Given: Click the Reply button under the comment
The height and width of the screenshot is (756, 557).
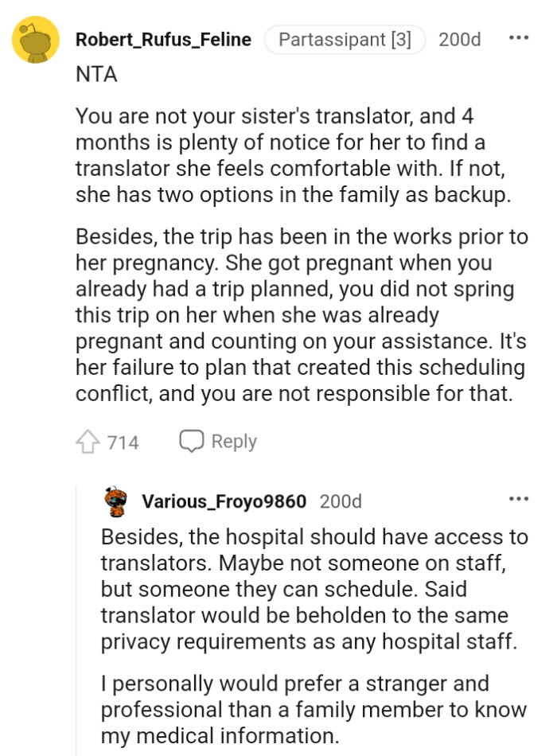Looking at the screenshot, I should 235,440.
